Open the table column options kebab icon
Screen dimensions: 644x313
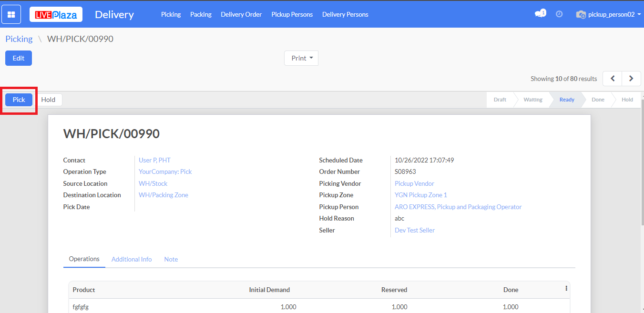[x=566, y=288]
